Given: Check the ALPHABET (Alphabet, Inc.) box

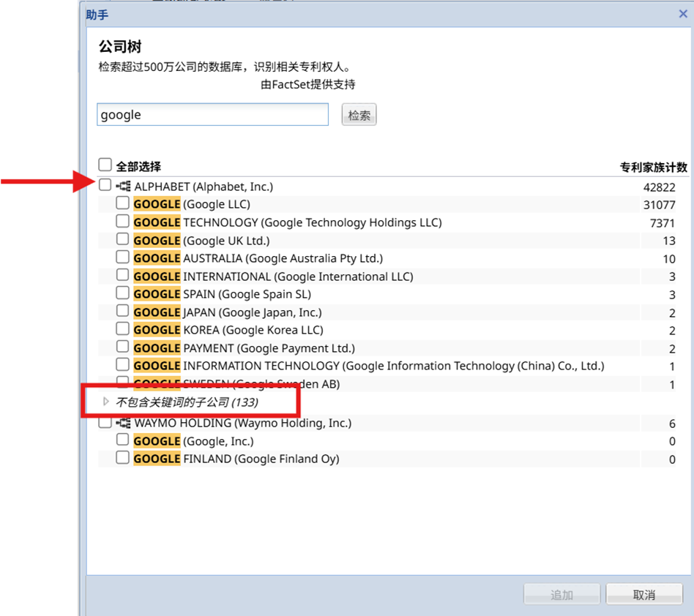Looking at the screenshot, I should (105, 184).
